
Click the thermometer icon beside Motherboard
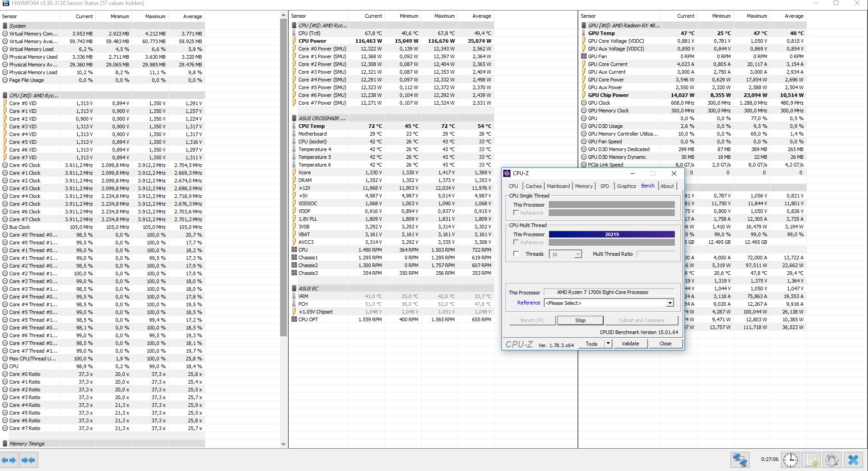294,134
